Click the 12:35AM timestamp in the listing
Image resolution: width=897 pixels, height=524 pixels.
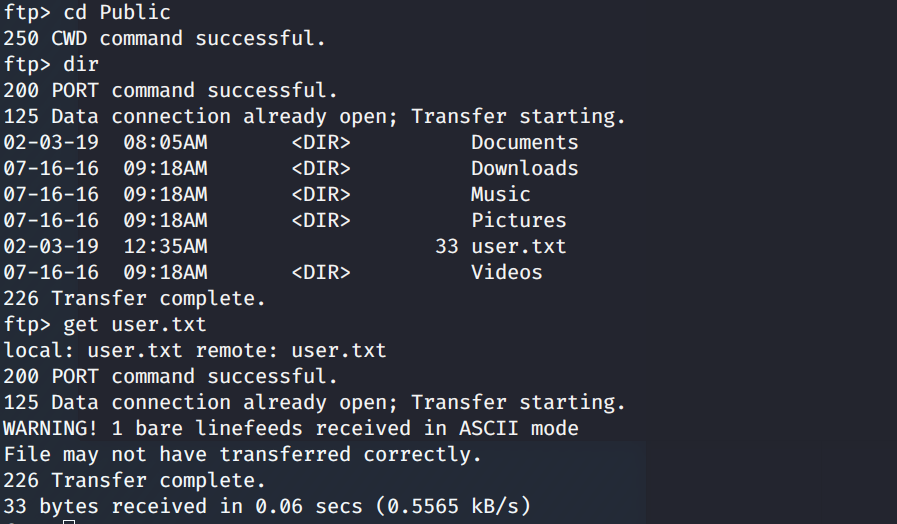[165, 247]
